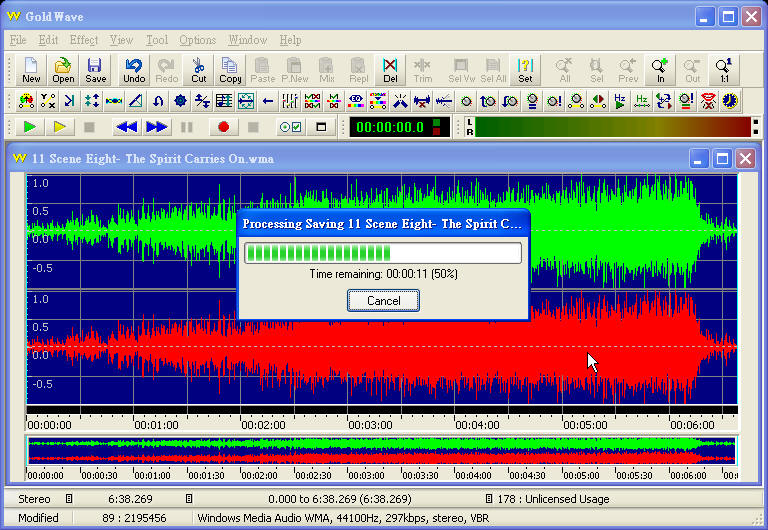
Task: Start playback with the green play button
Action: [30, 127]
